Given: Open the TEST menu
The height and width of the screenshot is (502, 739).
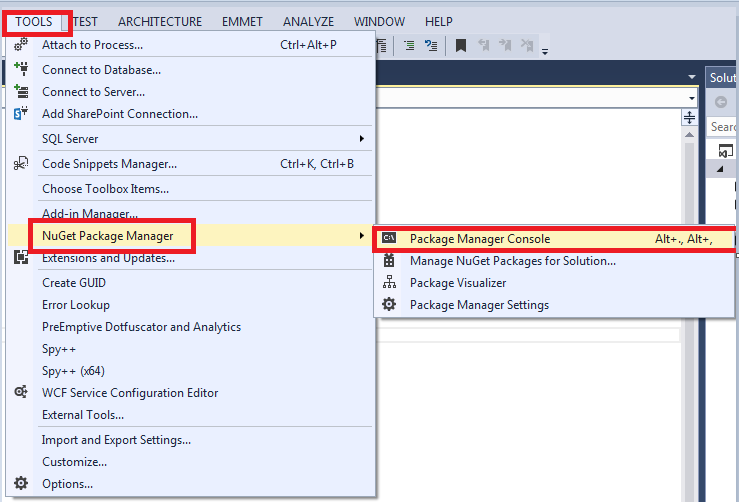Looking at the screenshot, I should pos(85,22).
